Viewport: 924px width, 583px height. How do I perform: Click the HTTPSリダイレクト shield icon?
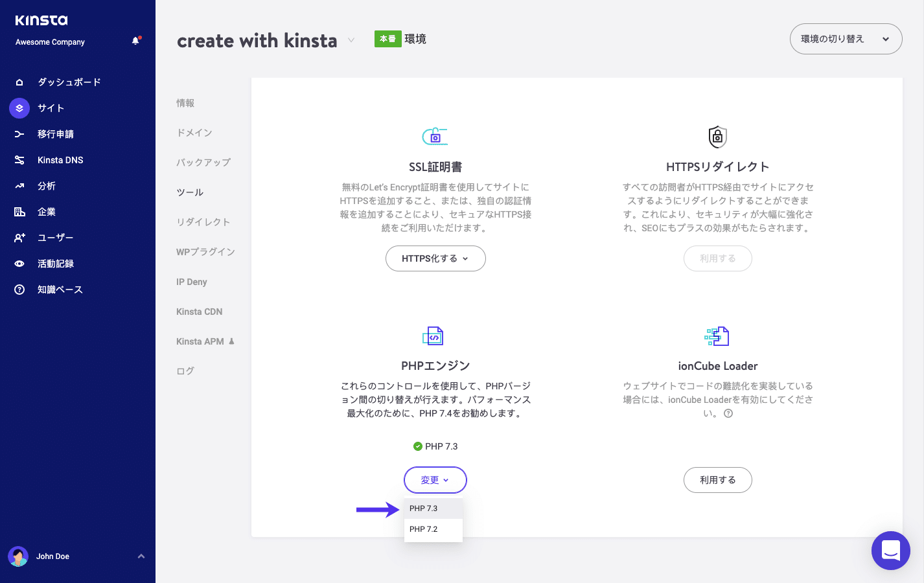tap(717, 137)
